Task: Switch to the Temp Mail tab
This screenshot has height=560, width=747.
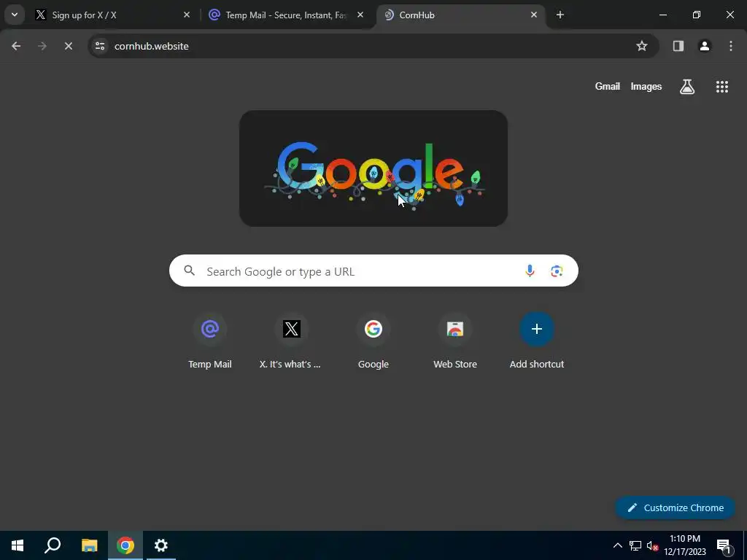Action: click(x=287, y=15)
